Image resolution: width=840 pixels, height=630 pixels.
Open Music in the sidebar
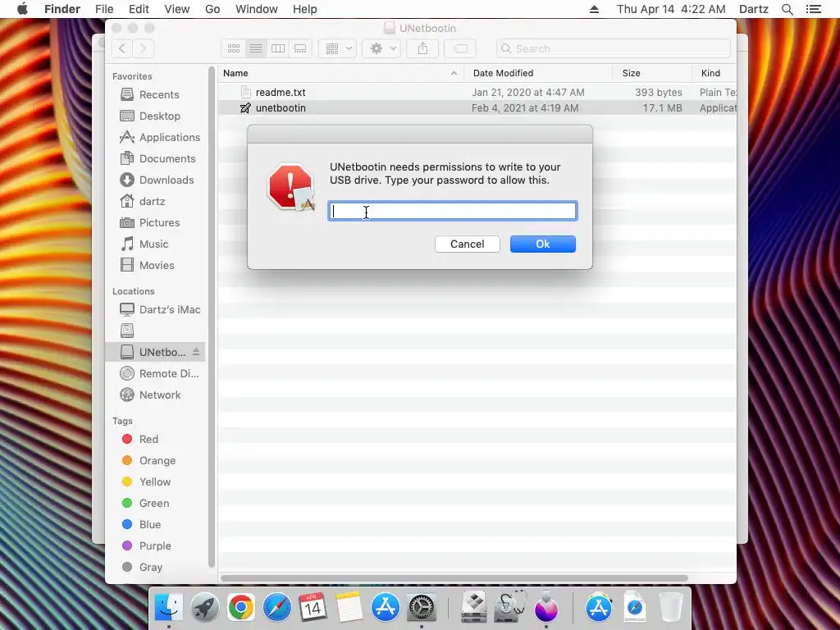click(x=144, y=244)
